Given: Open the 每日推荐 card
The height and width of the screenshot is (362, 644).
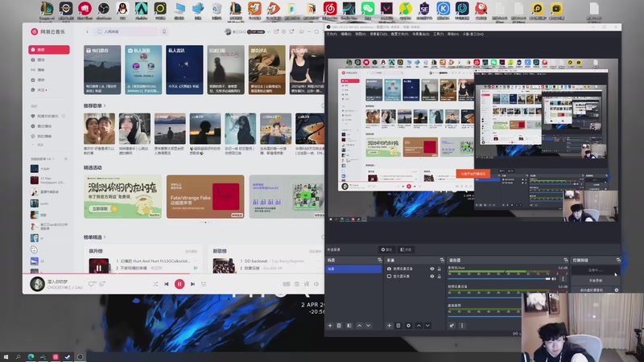Looking at the screenshot, I should [102, 70].
